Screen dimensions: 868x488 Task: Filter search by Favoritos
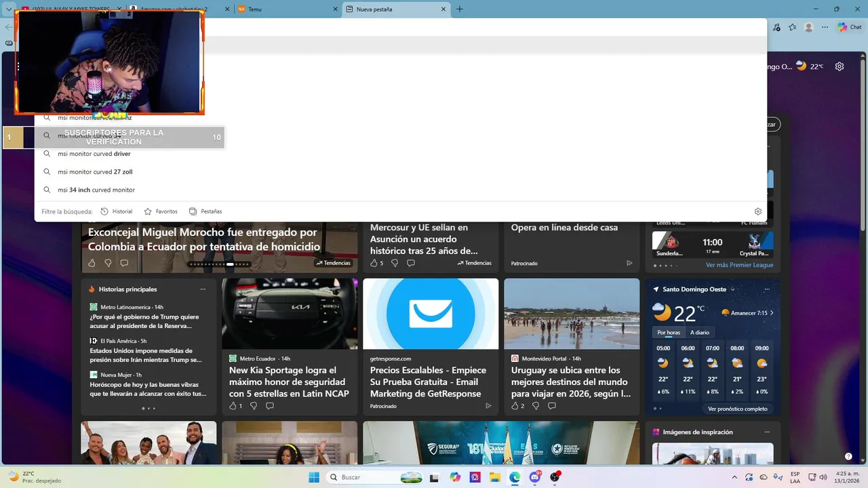tap(161, 211)
